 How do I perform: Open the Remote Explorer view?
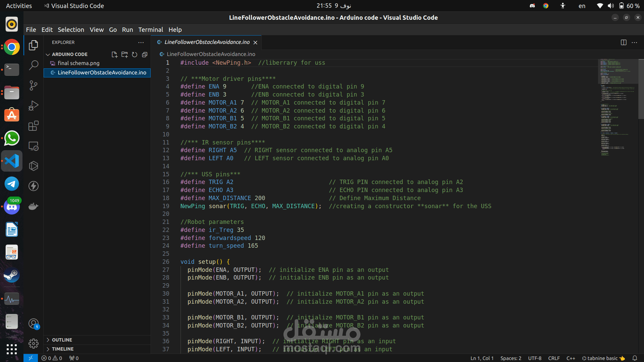pos(33,146)
